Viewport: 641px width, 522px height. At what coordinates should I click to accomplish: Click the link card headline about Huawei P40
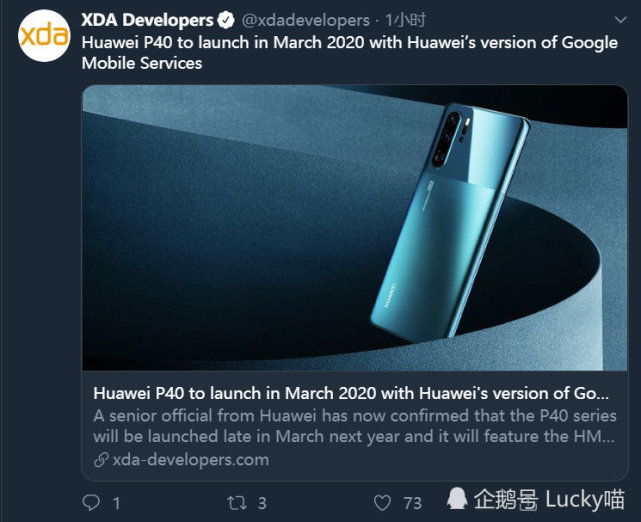point(351,393)
